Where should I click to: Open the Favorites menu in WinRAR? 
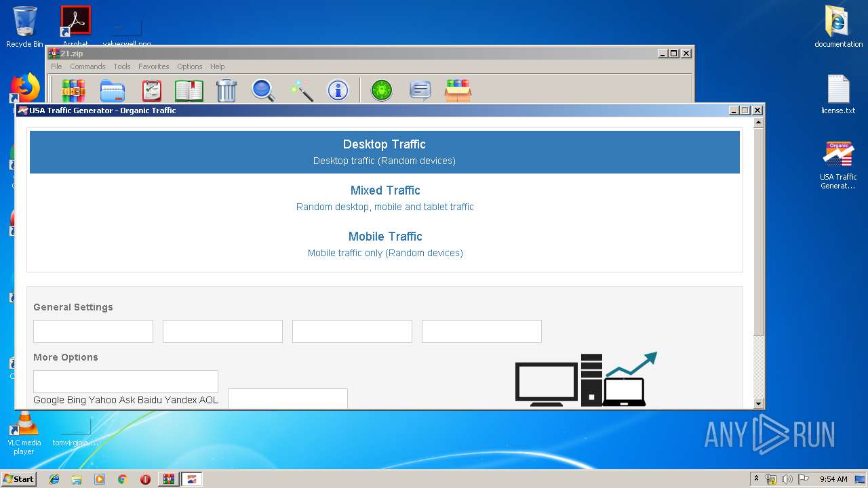(154, 66)
